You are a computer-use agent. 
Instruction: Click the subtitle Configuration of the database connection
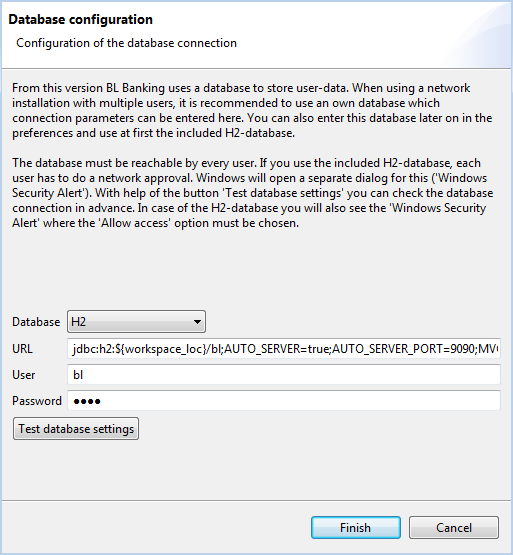pos(126,43)
